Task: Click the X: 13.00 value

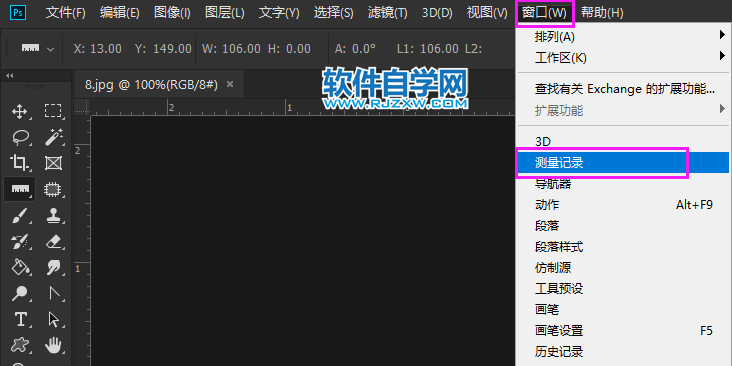Action: [98, 49]
